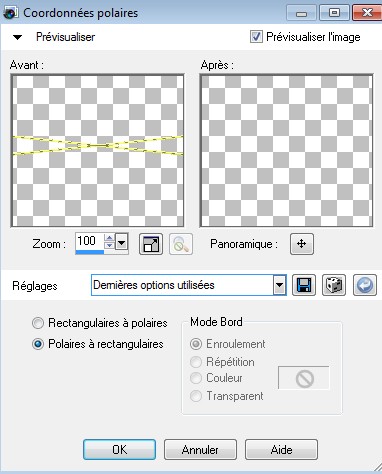Select Polaires à rectangulaires option
Image resolution: width=382 pixels, height=474 pixels.
tap(38, 344)
